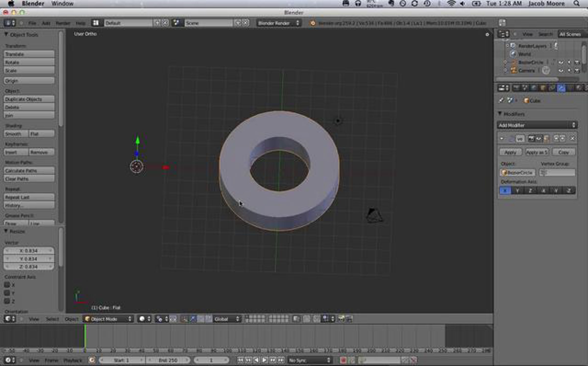Jump to the last frame of timeline
The image size is (588, 366).
click(x=281, y=360)
